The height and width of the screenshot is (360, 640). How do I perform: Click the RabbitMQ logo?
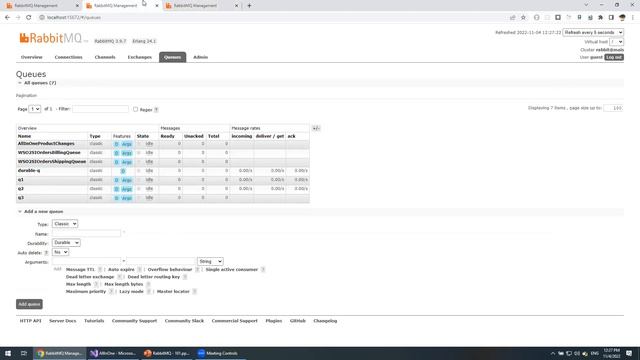(x=53, y=38)
